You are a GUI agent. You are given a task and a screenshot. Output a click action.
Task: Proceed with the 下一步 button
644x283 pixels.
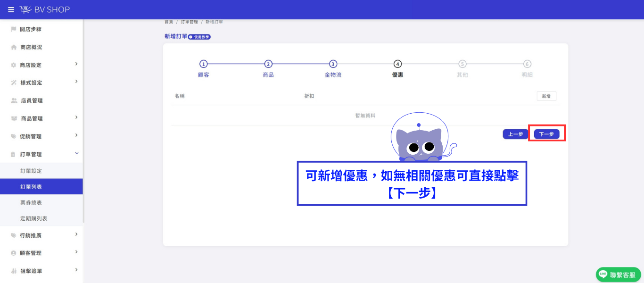pyautogui.click(x=546, y=134)
